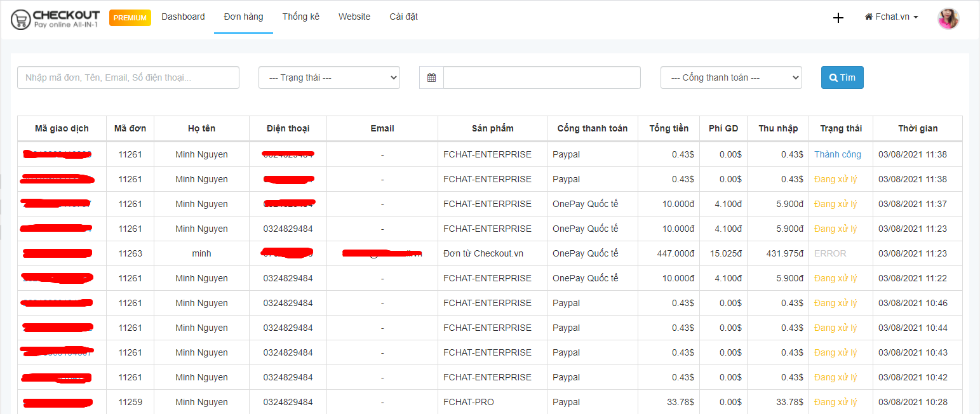Click the Phí GD column header
The image size is (980, 414).
pos(723,128)
